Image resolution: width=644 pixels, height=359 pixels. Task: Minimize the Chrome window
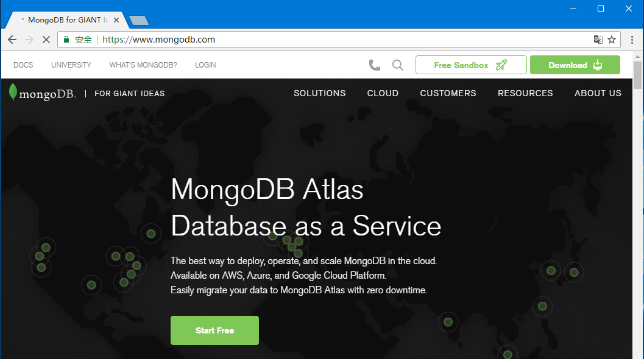(x=573, y=9)
